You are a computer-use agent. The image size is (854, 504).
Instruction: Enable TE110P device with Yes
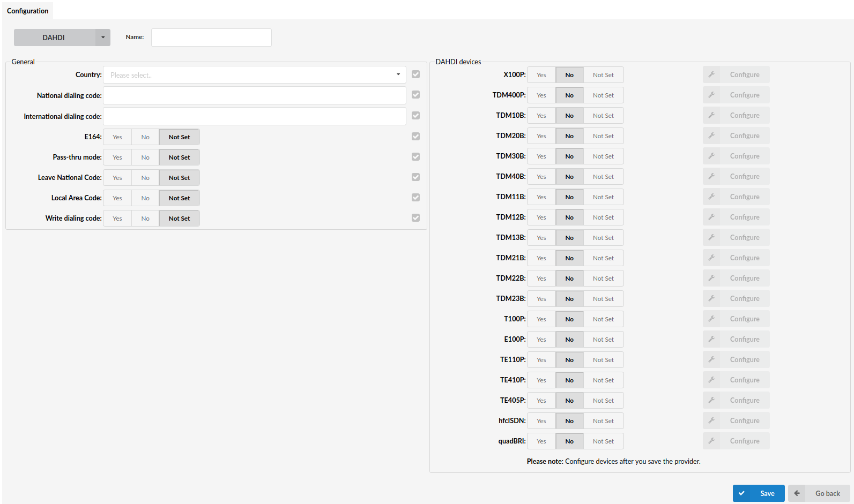541,360
